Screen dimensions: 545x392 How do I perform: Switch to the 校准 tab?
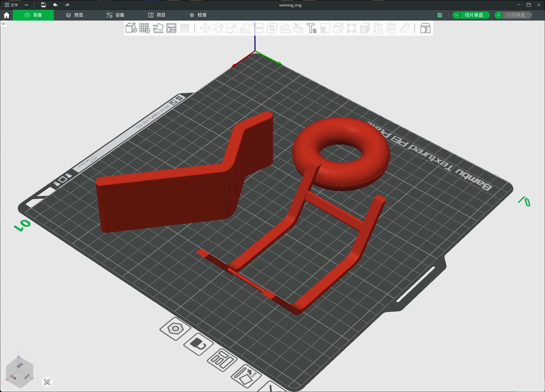click(198, 15)
